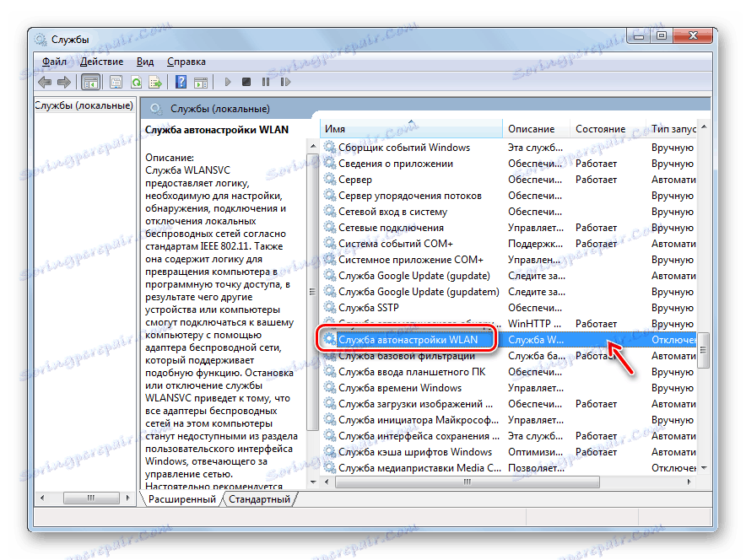Pause the service with the Pause icon
The height and width of the screenshot is (560, 746).
click(266, 83)
